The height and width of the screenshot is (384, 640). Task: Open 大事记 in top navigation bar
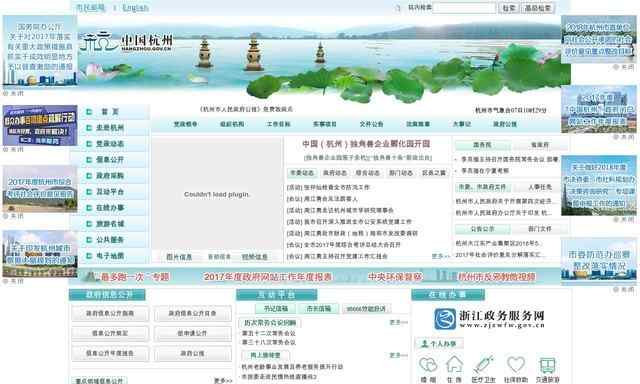(462, 124)
